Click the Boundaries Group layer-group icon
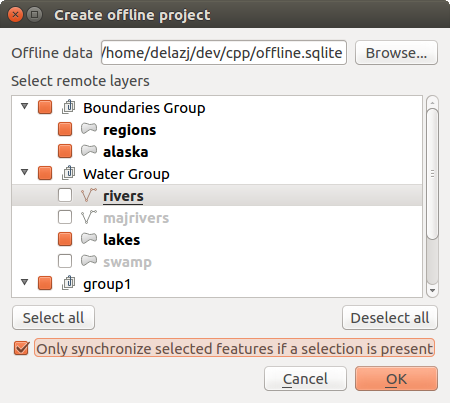Screen dimensions: 450x403 [69, 107]
